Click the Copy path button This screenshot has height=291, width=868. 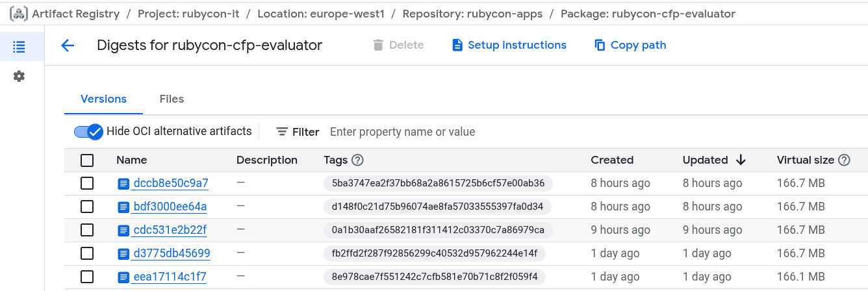630,45
